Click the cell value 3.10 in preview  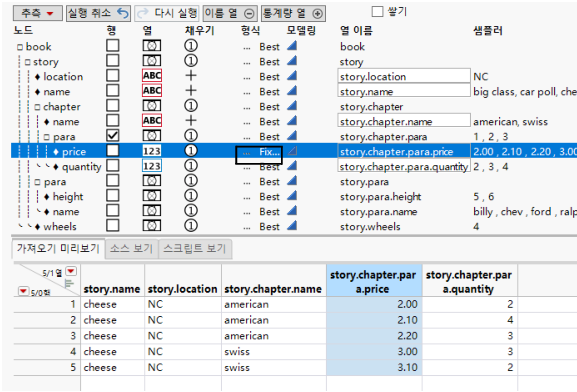pyautogui.click(x=407, y=367)
